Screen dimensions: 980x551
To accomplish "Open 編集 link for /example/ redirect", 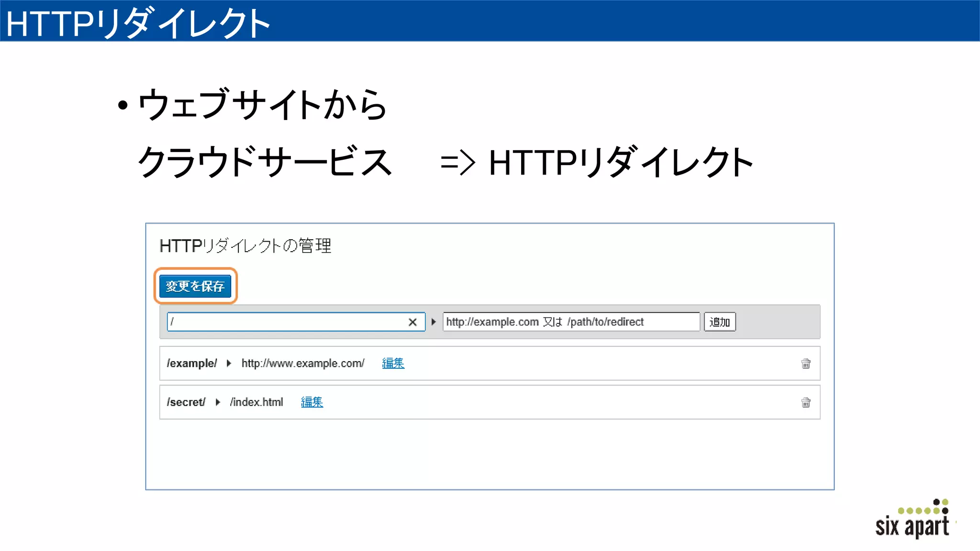I will click(393, 364).
